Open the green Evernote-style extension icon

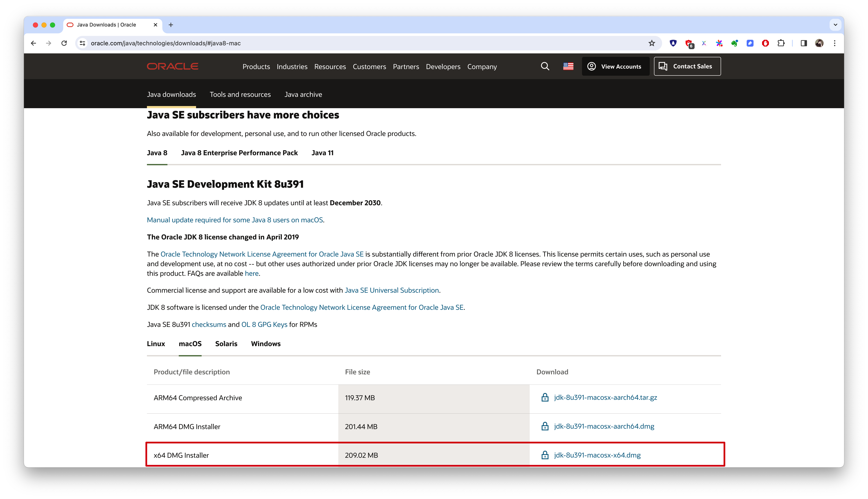click(735, 43)
